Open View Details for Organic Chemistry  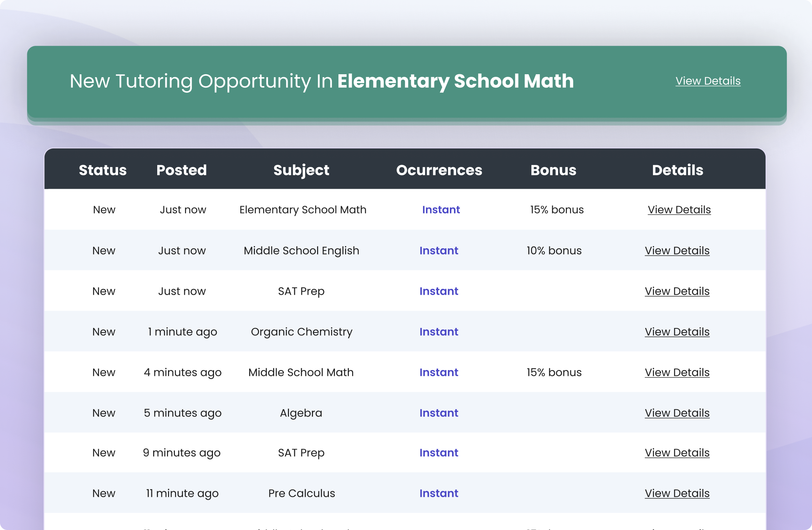click(677, 332)
